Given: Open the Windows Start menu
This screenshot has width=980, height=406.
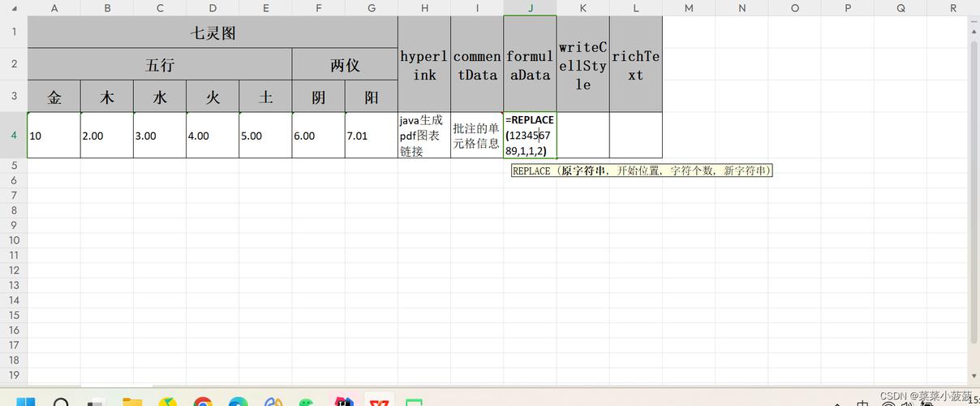Looking at the screenshot, I should click(x=26, y=402).
